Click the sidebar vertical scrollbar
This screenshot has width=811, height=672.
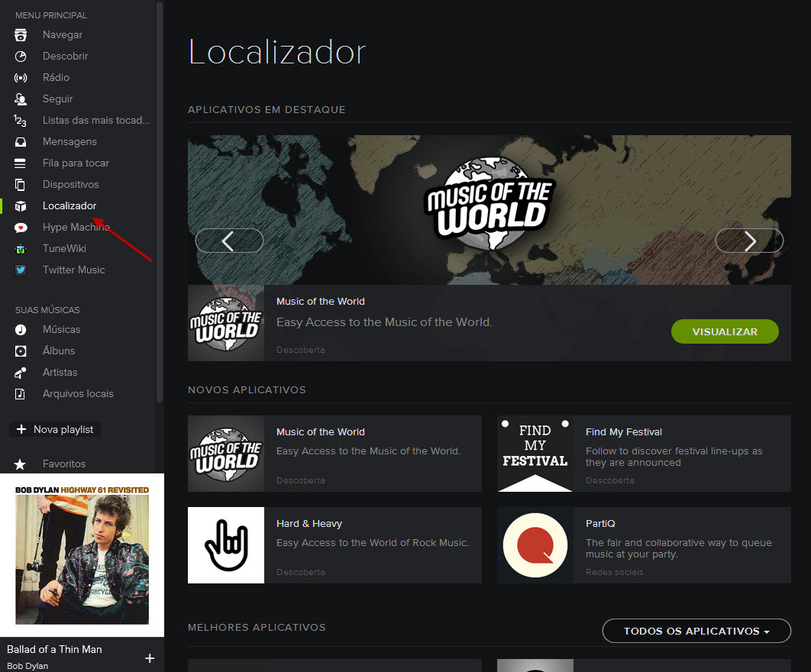[x=159, y=199]
